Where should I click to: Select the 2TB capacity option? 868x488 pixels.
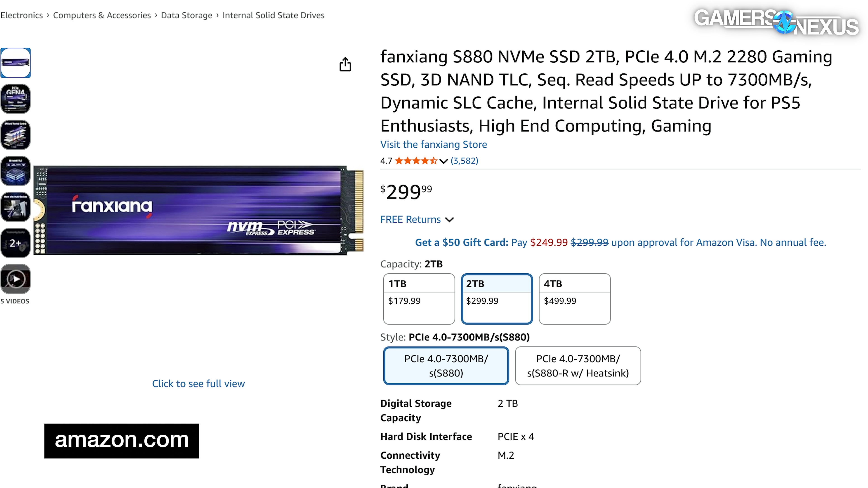pos(497,298)
